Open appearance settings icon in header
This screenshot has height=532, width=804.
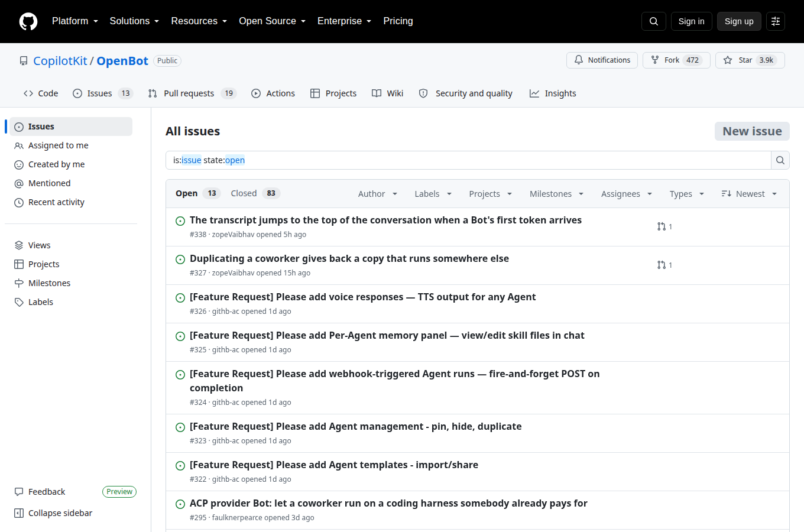(x=776, y=21)
